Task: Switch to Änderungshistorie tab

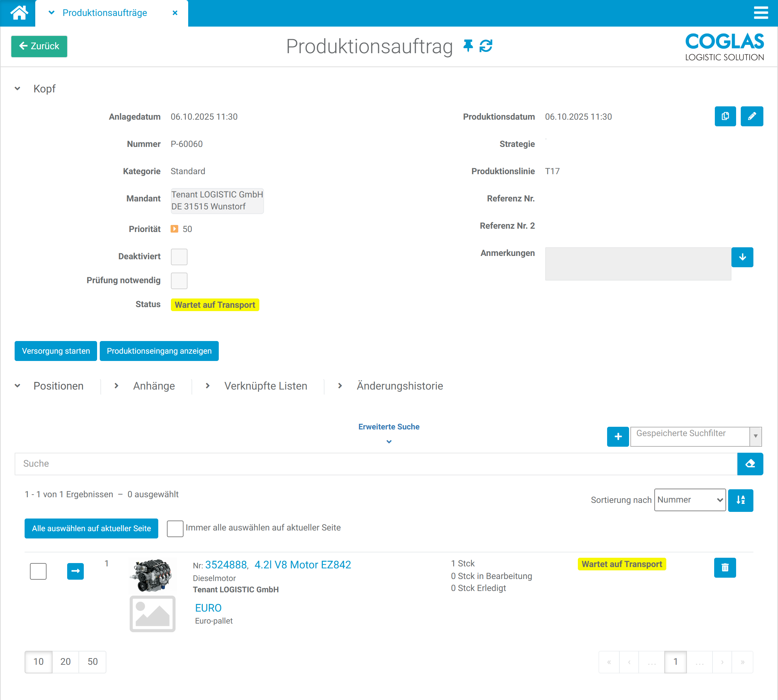Action: tap(399, 386)
